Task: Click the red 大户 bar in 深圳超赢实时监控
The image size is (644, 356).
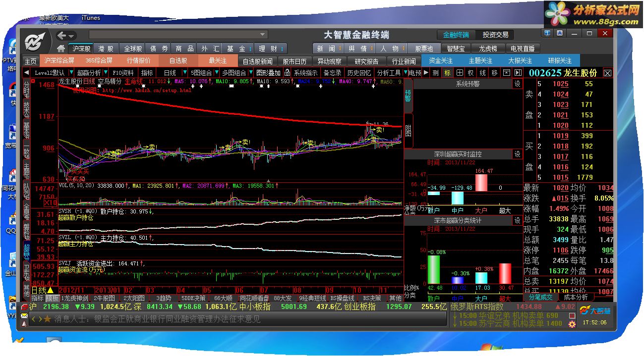Action: click(x=481, y=182)
